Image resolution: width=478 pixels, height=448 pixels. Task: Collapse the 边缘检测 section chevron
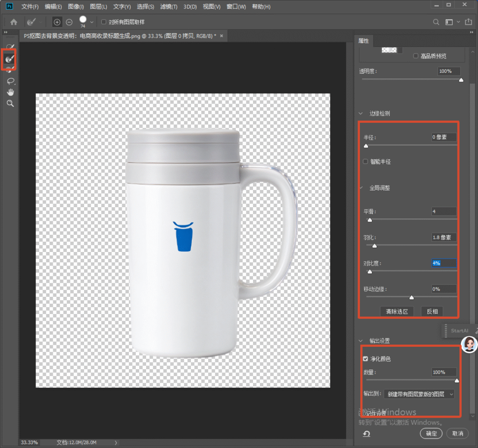[x=361, y=113]
